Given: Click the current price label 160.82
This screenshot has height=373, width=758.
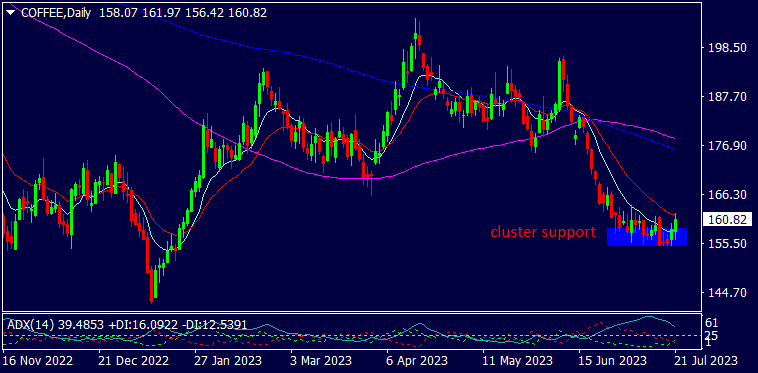Looking at the screenshot, I should 728,219.
